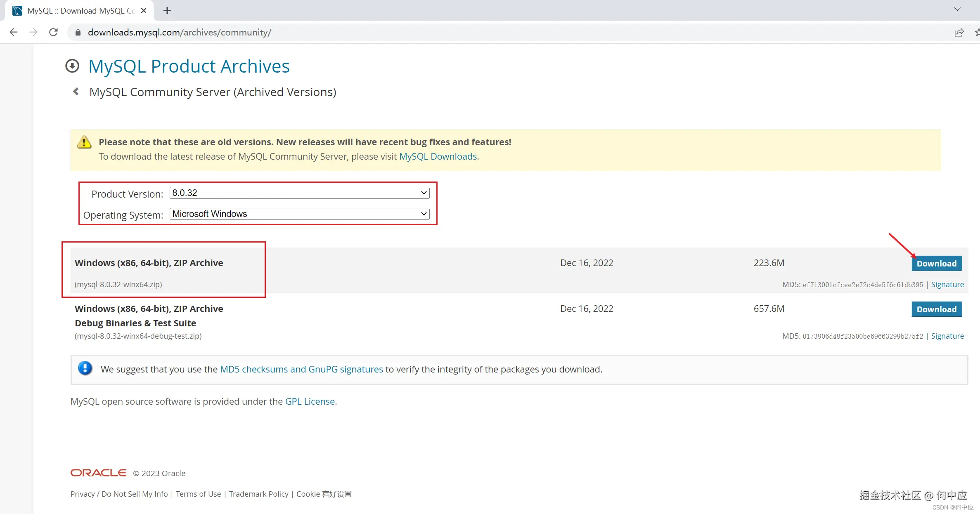Image resolution: width=980 pixels, height=514 pixels.
Task: Select the MySQL Download browser tab
Action: 78,11
